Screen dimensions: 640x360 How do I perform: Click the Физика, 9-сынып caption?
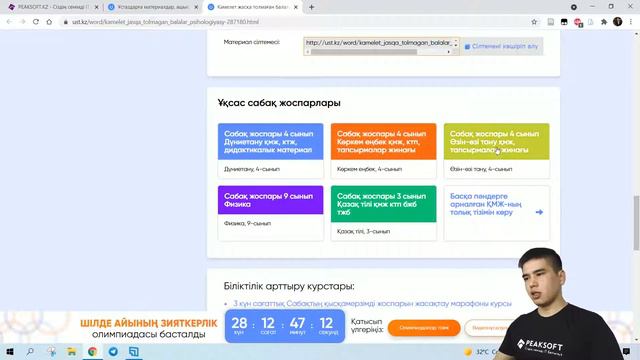click(x=247, y=223)
